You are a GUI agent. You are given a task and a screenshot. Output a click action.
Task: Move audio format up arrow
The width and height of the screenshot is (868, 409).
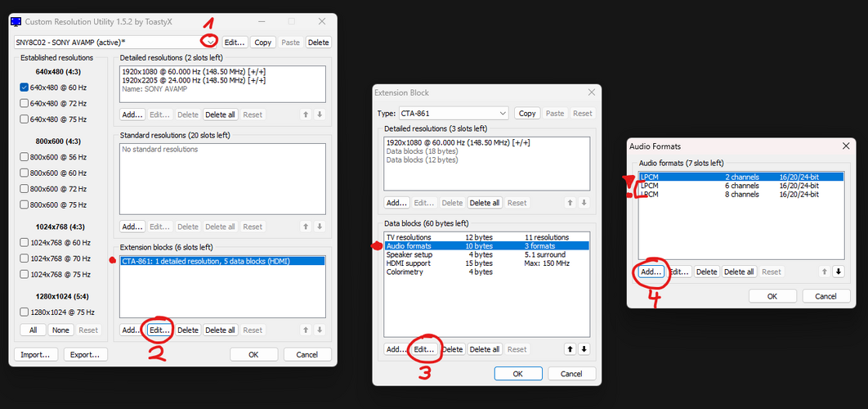point(824,272)
